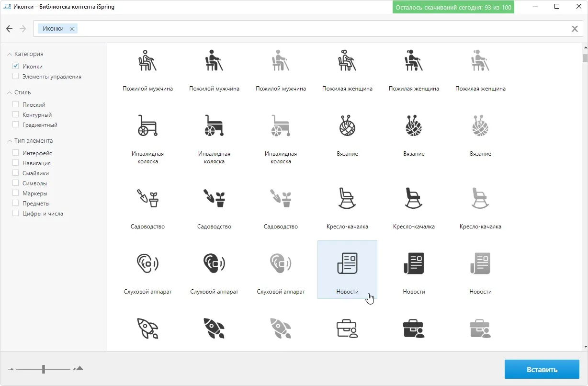Check the Градиентный style filter
This screenshot has height=386, width=588.
tap(16, 125)
